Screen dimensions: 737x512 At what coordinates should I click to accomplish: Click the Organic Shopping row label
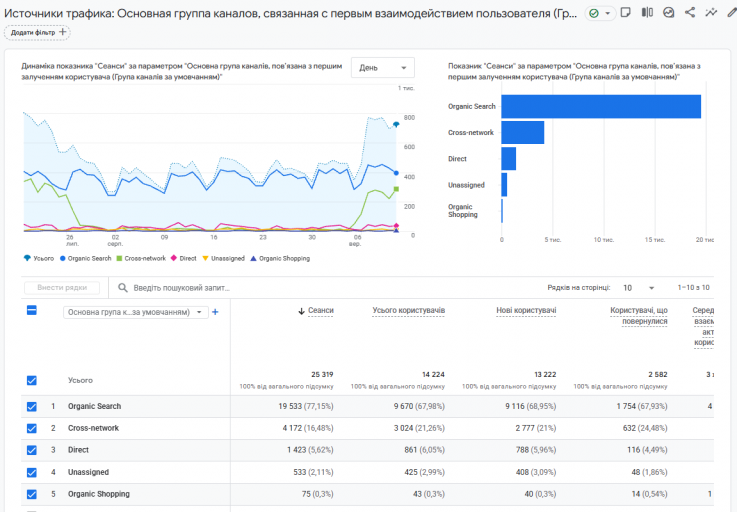99,494
